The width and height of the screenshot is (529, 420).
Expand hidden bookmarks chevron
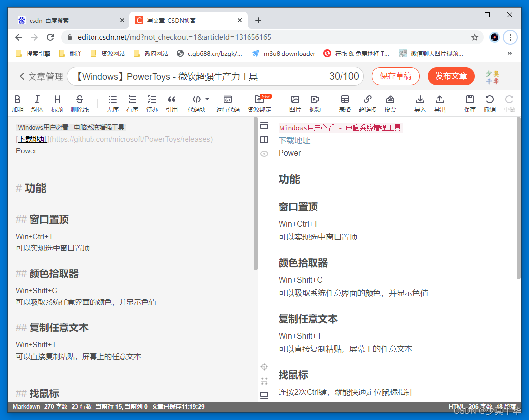coord(509,53)
